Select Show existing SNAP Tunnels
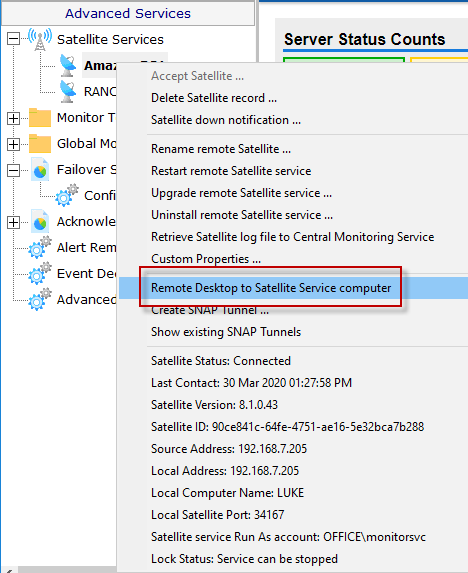Image resolution: width=468 pixels, height=573 pixels. click(226, 332)
